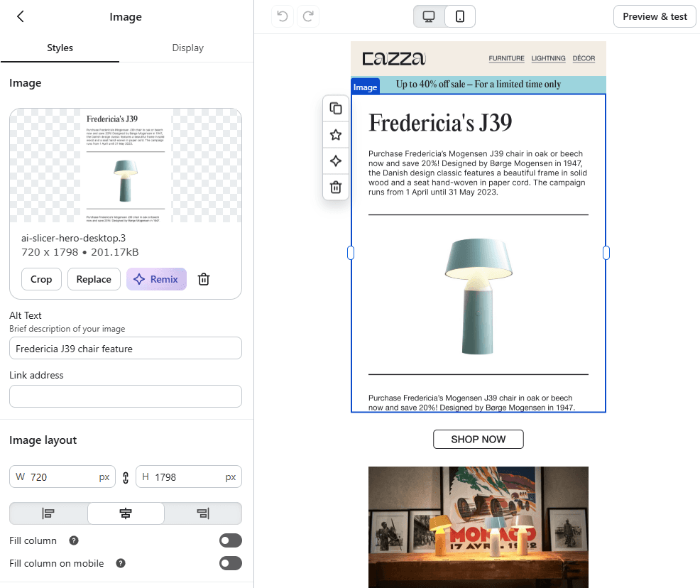
Task: Click the right resize handle of image
Action: coord(606,253)
